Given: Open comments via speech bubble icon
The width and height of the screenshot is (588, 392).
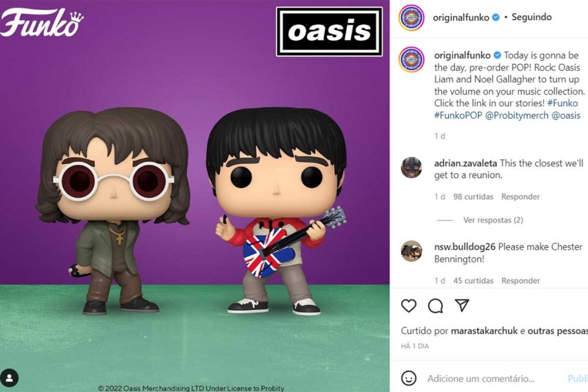Looking at the screenshot, I should [x=435, y=306].
